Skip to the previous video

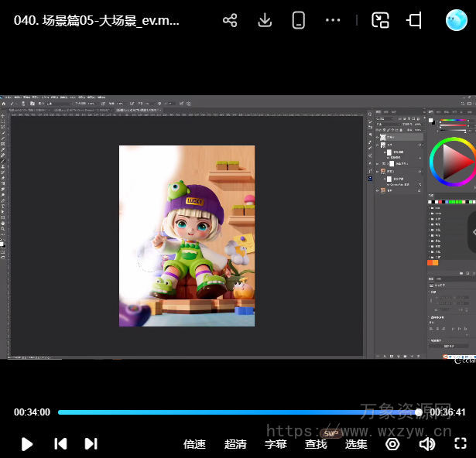coord(60,443)
